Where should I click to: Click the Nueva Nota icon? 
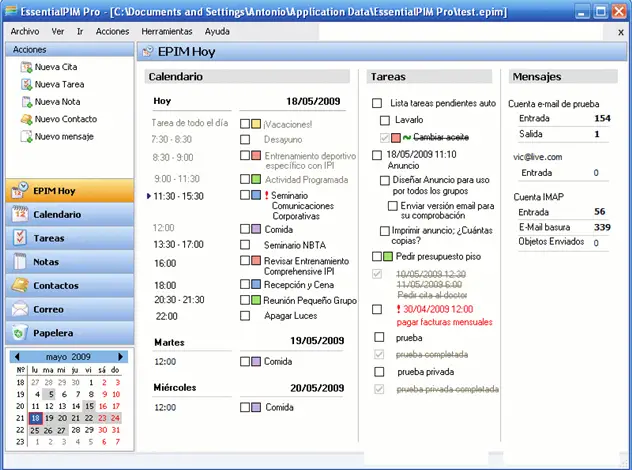[27, 102]
